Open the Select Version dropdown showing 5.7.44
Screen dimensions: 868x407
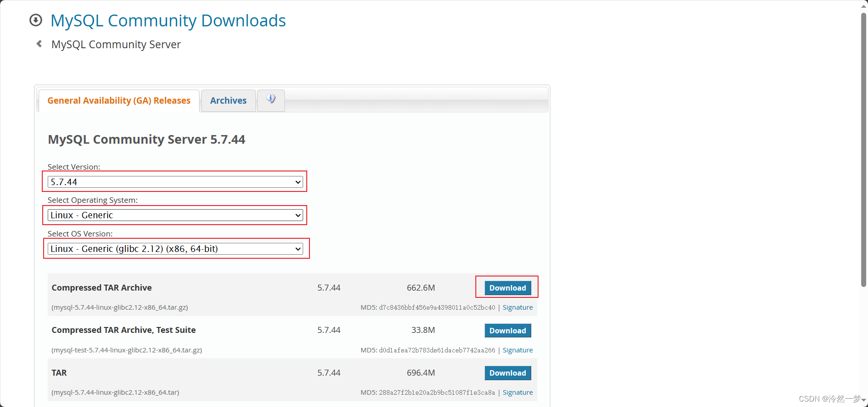click(x=175, y=182)
